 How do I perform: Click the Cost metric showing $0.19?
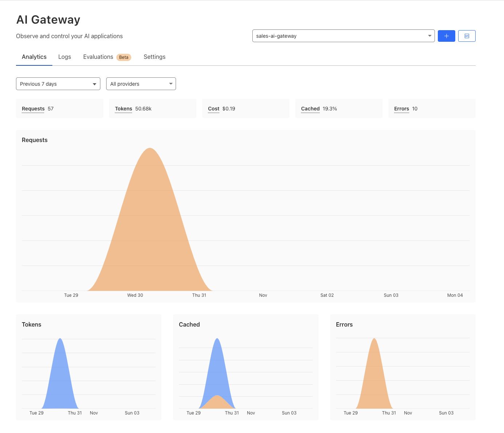(x=245, y=108)
